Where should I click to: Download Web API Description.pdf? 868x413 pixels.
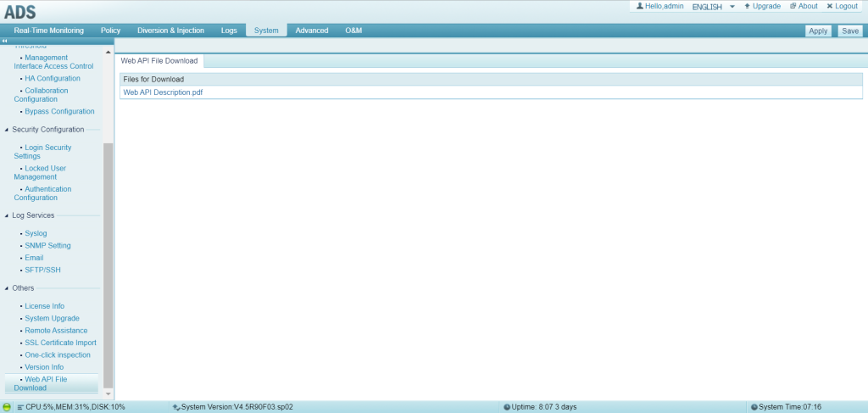pos(163,92)
